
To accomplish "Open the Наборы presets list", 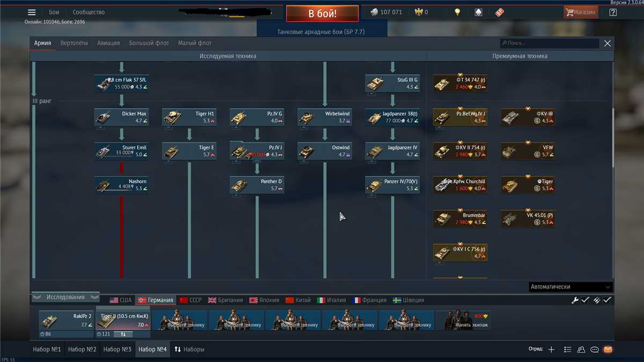I will (x=189, y=350).
